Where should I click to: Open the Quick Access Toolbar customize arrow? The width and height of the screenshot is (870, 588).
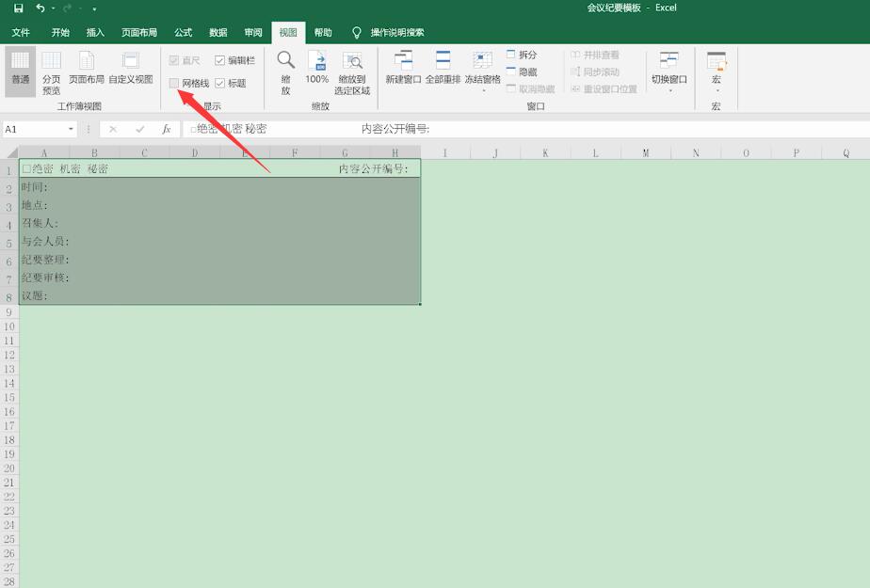pos(94,8)
